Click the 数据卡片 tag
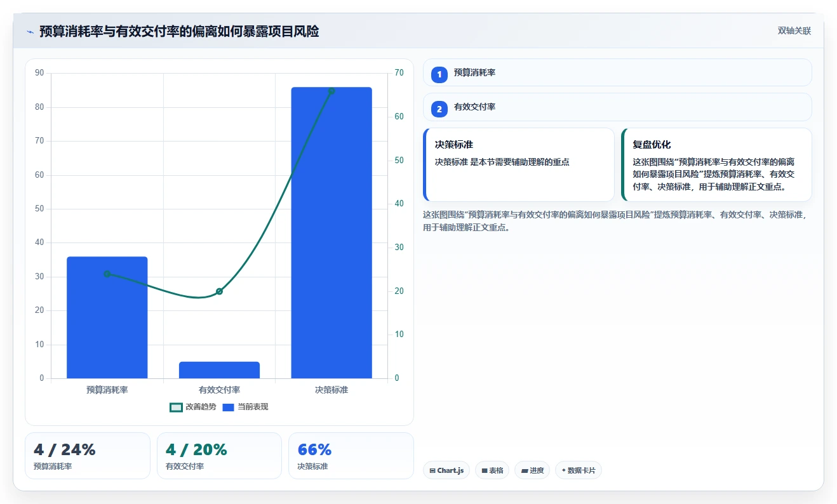The height and width of the screenshot is (504, 837). point(579,470)
